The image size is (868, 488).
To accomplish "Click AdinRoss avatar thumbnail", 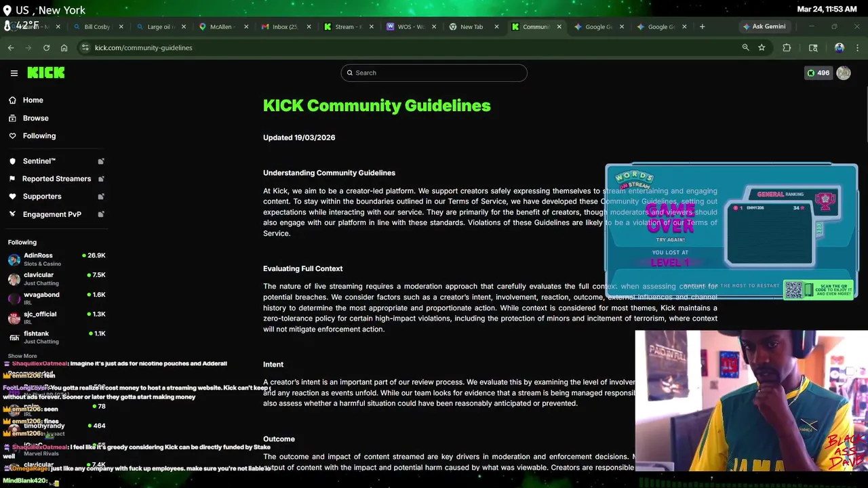I will point(14,260).
